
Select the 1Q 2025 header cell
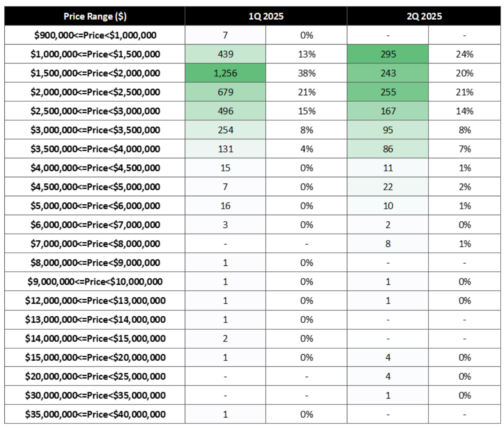coord(266,16)
